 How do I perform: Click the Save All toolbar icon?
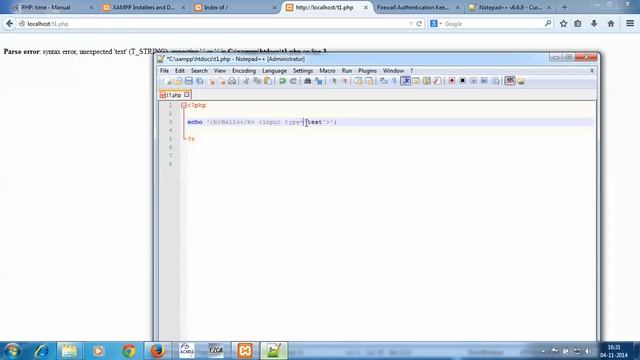pyautogui.click(x=200, y=81)
